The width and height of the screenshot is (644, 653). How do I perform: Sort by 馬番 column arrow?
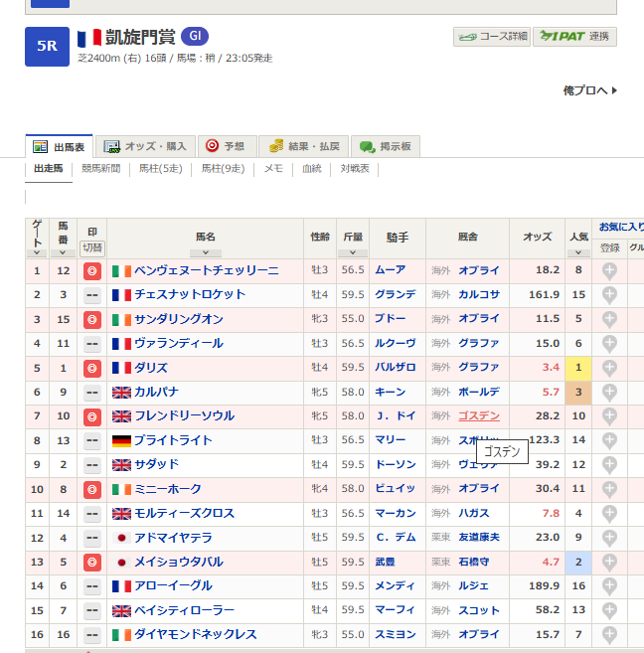(x=63, y=252)
